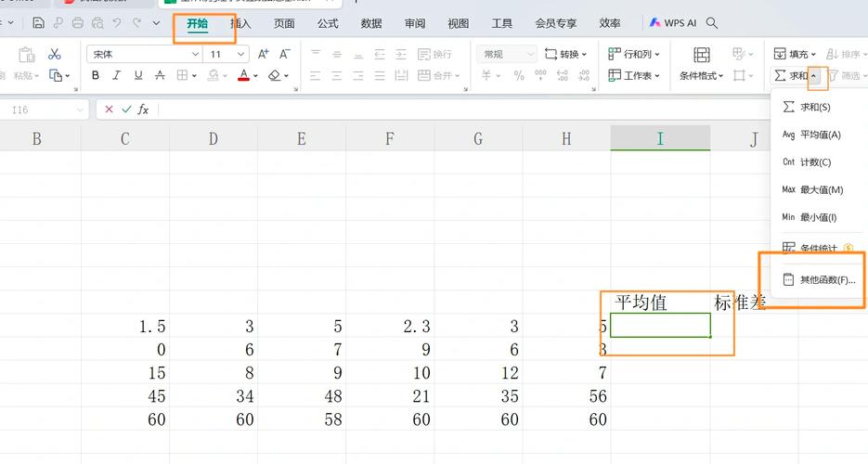Viewport: 868px width, 464px height.
Task: Collapse the 求和 dropdown arrow
Action: pyautogui.click(x=814, y=76)
